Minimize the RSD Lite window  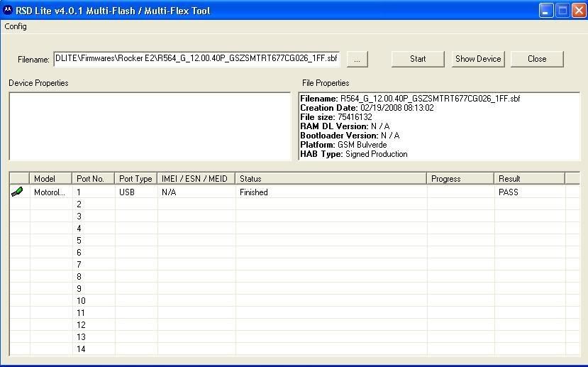click(546, 11)
